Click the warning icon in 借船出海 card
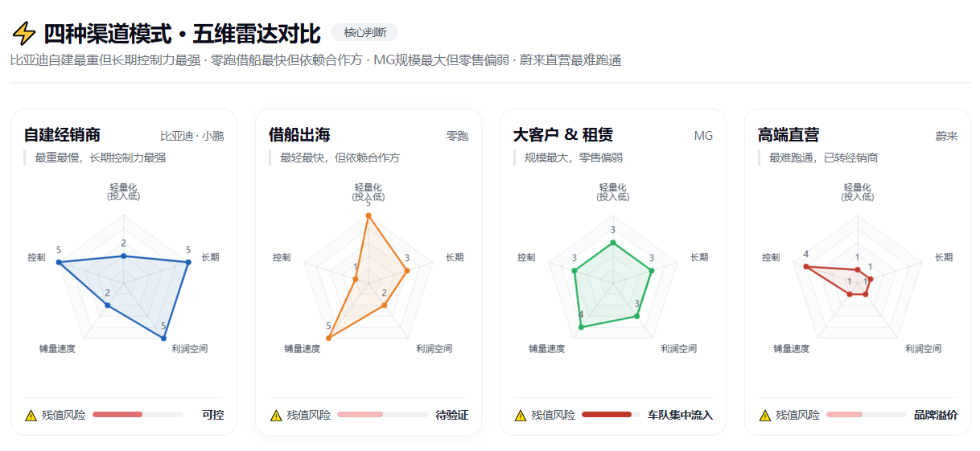Viewport: 980px width, 451px height. tap(276, 416)
